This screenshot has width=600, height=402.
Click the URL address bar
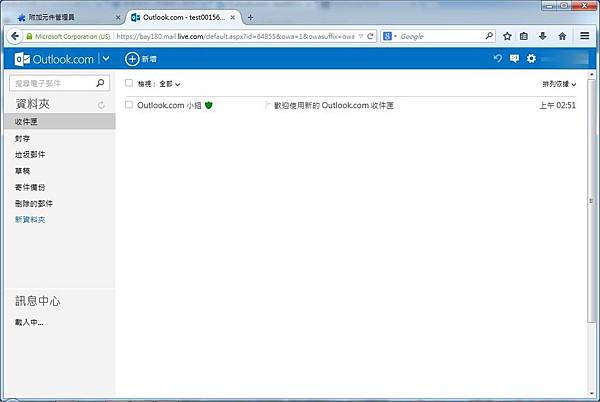(x=235, y=36)
